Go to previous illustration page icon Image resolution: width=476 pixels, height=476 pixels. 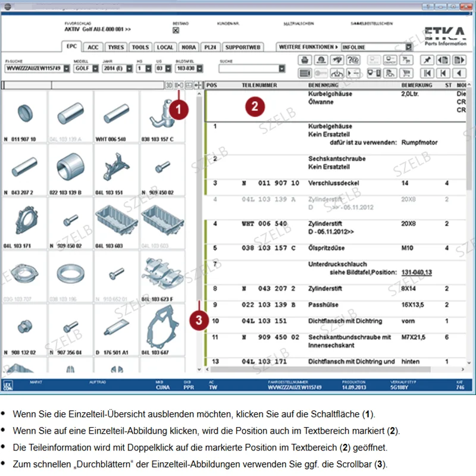tap(443, 60)
